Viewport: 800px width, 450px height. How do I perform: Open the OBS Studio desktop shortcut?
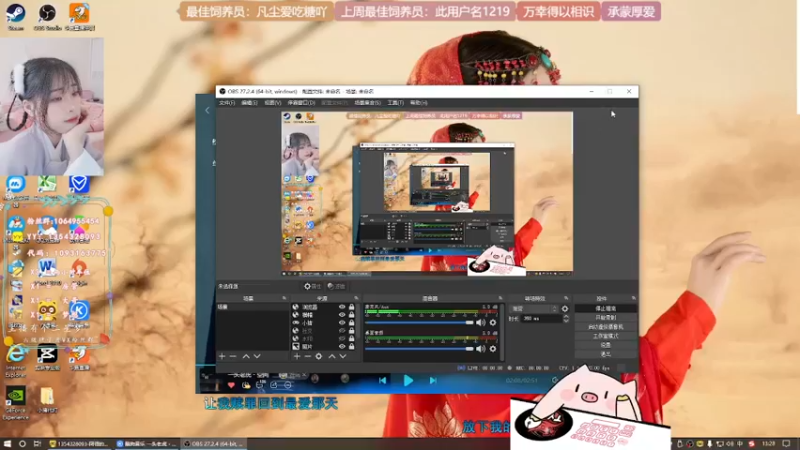(47, 17)
